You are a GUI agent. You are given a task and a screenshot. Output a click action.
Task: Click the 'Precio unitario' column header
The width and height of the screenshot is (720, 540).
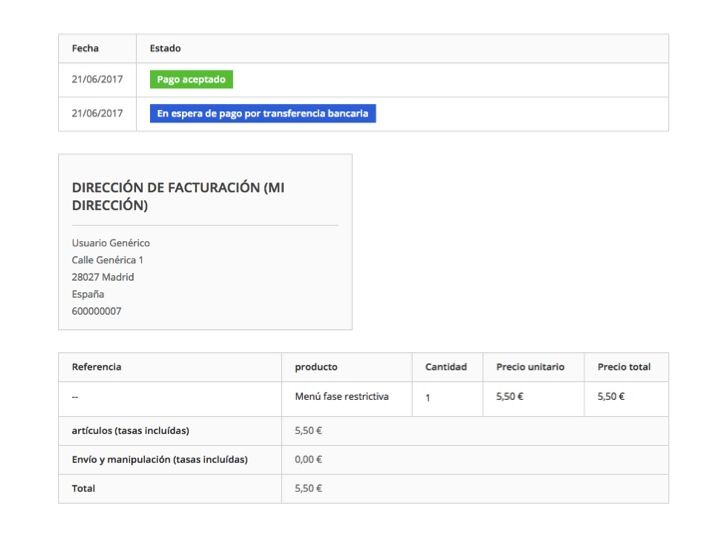point(530,367)
